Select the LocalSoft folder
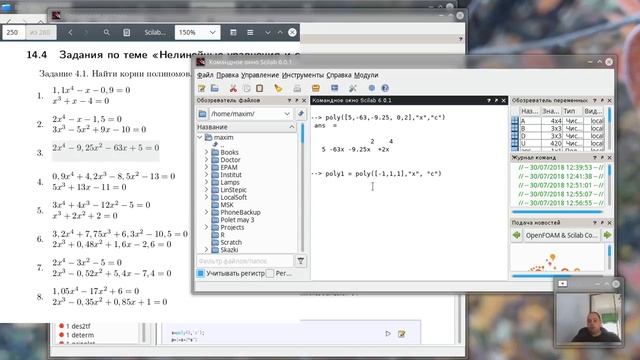 tap(233, 197)
